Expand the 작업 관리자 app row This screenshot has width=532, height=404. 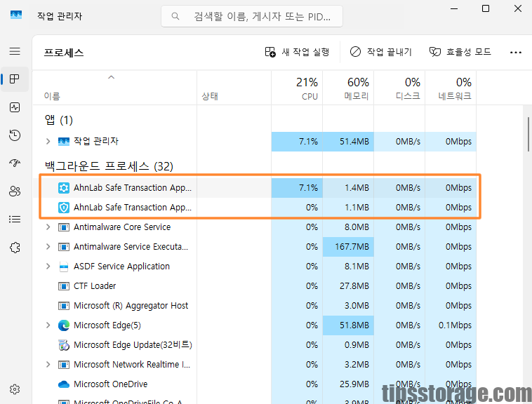point(48,142)
